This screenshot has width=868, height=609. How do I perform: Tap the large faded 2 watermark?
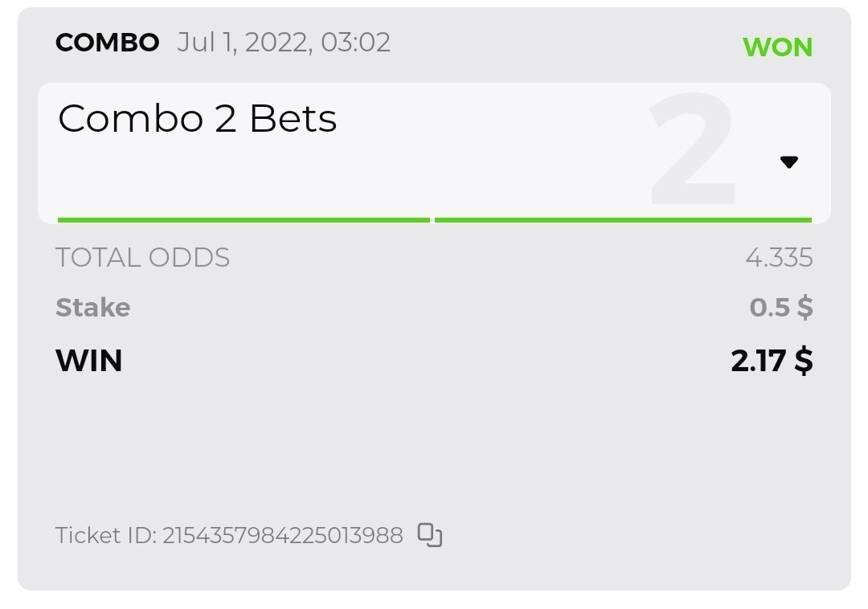(693, 153)
